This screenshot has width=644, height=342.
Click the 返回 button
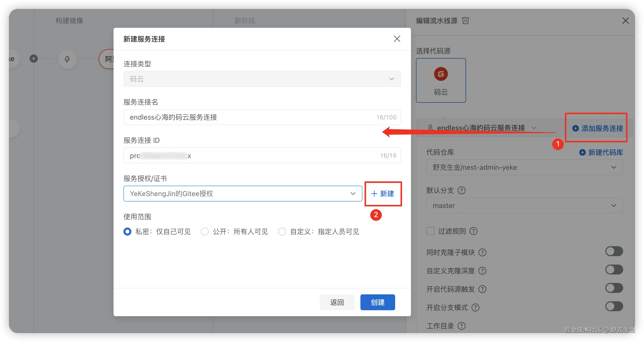coord(337,302)
